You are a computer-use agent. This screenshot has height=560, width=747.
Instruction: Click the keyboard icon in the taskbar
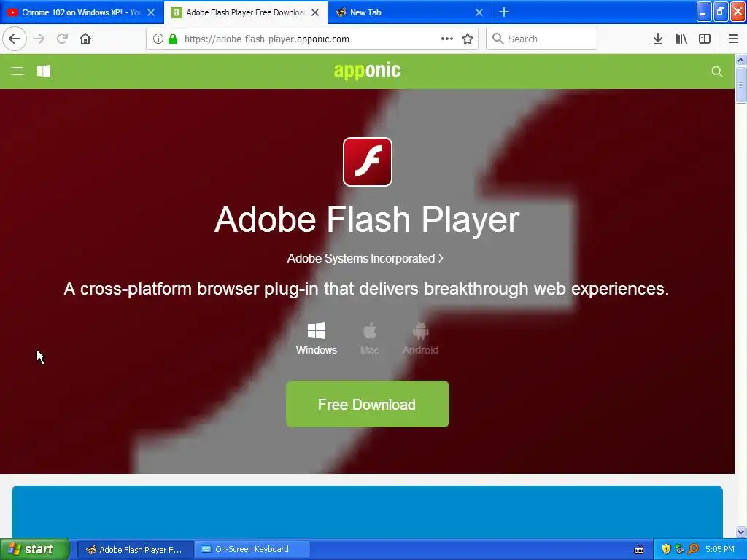[x=639, y=550]
